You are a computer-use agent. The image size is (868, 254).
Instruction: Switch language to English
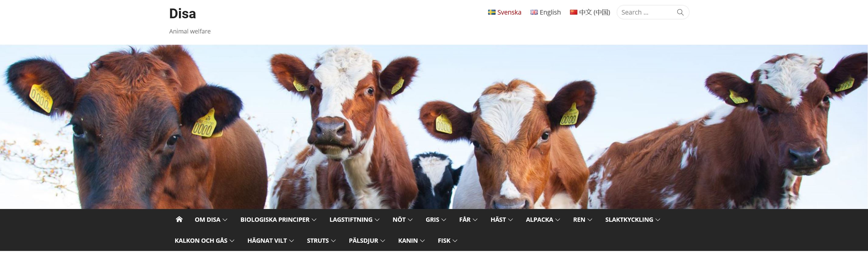coord(550,12)
